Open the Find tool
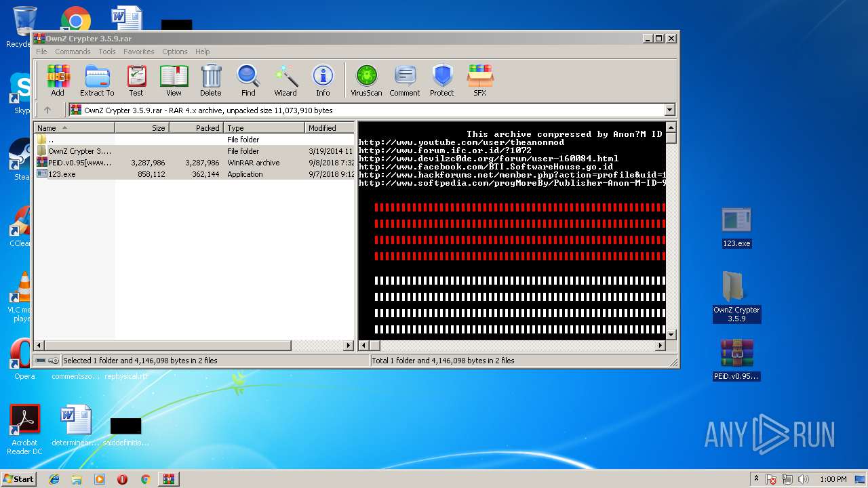 248,81
